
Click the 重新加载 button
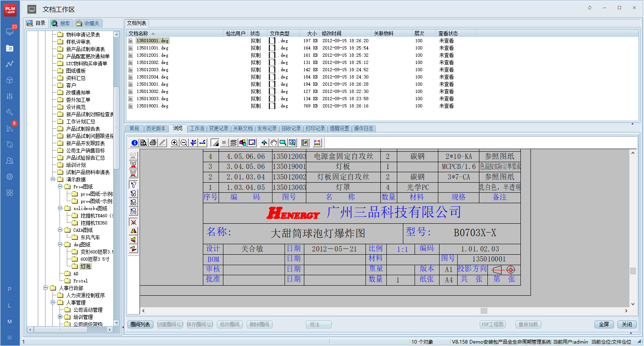[528, 324]
